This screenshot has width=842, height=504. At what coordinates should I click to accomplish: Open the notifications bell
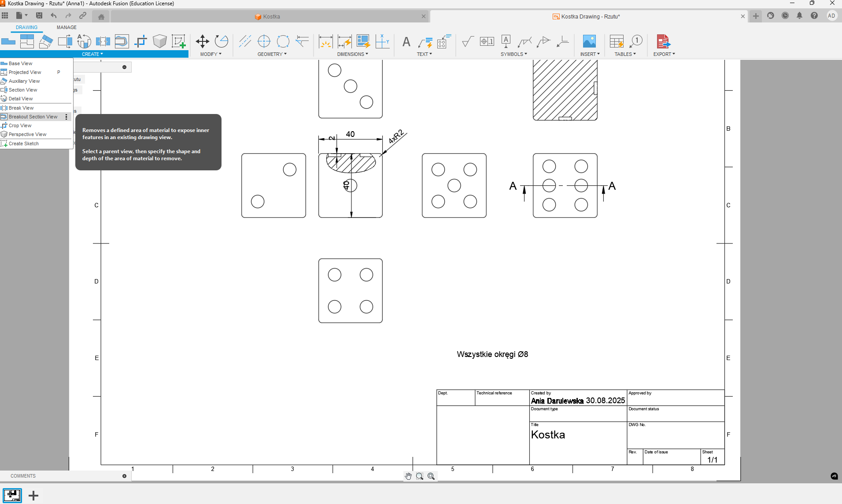(x=799, y=16)
